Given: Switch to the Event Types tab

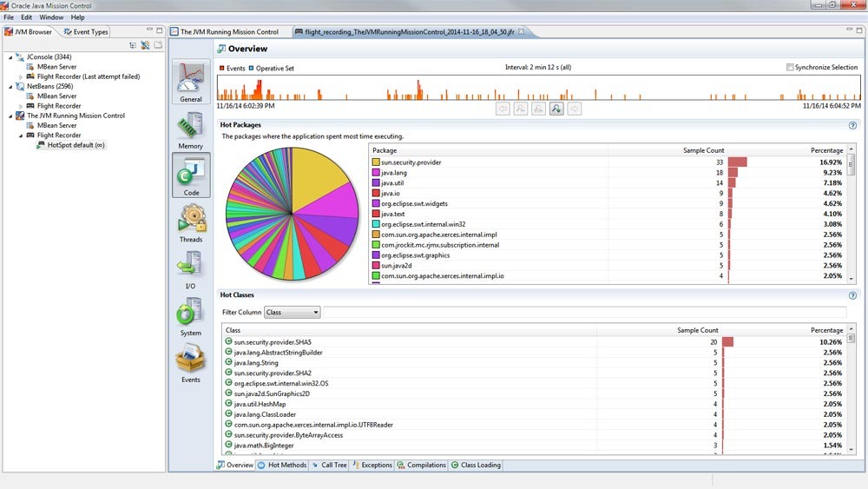Looking at the screenshot, I should 86,32.
